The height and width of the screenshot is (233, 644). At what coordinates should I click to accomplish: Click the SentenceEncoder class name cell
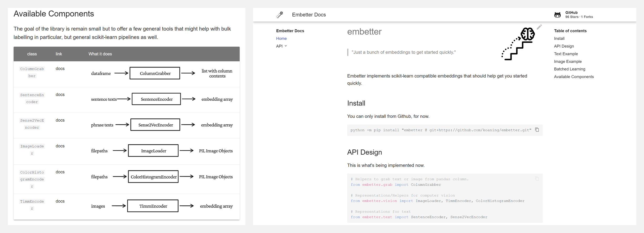click(32, 98)
